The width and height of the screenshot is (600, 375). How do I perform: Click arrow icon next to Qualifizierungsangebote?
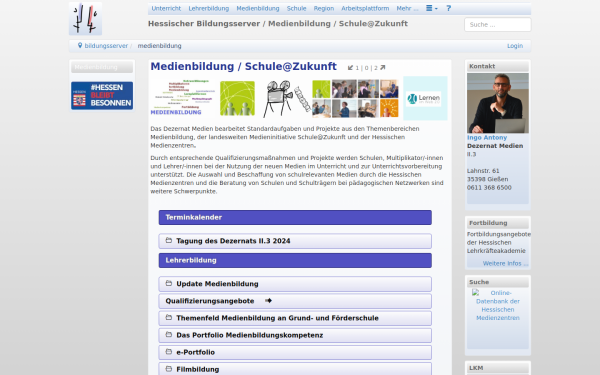[x=268, y=301]
